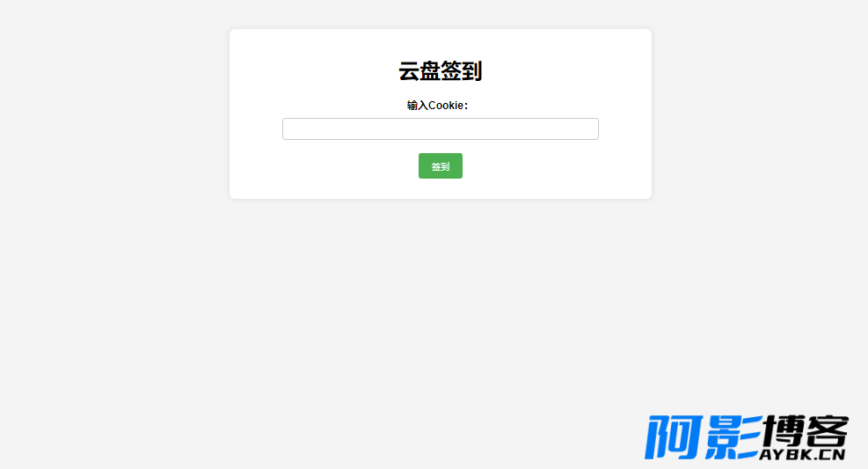Select the 云盘签到 page heading
Screen dimensions: 868x469
point(440,71)
